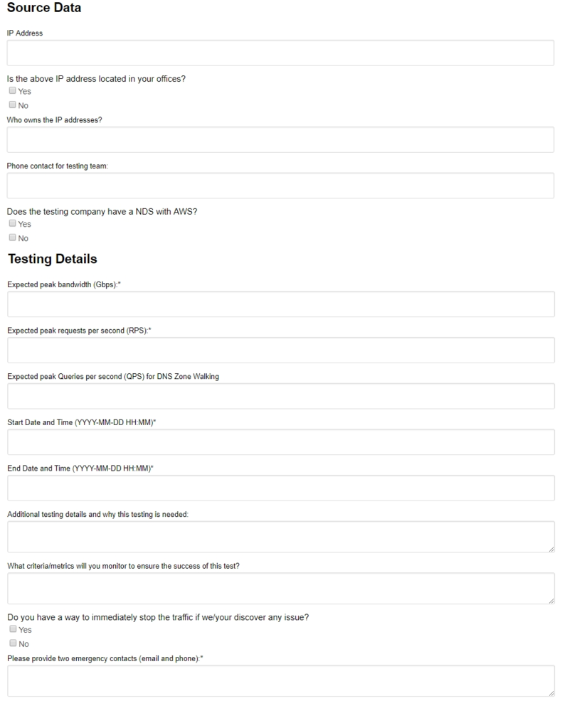The width and height of the screenshot is (572, 728).
Task: Check Yes for IP located in your offices
Action: point(13,91)
